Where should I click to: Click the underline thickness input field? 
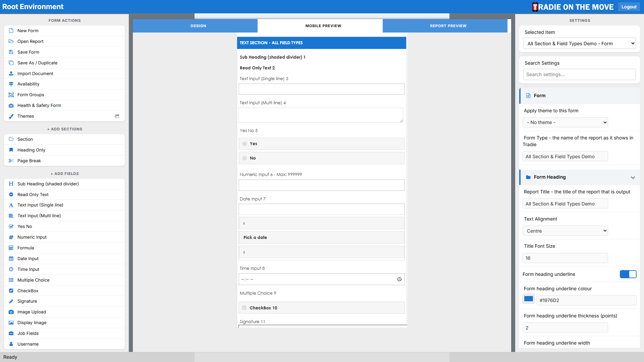[565, 328]
